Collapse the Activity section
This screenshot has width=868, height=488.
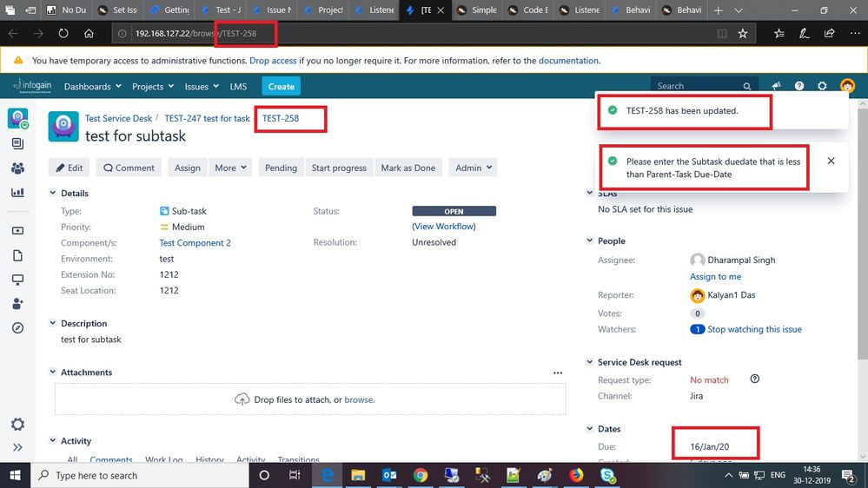(53, 440)
